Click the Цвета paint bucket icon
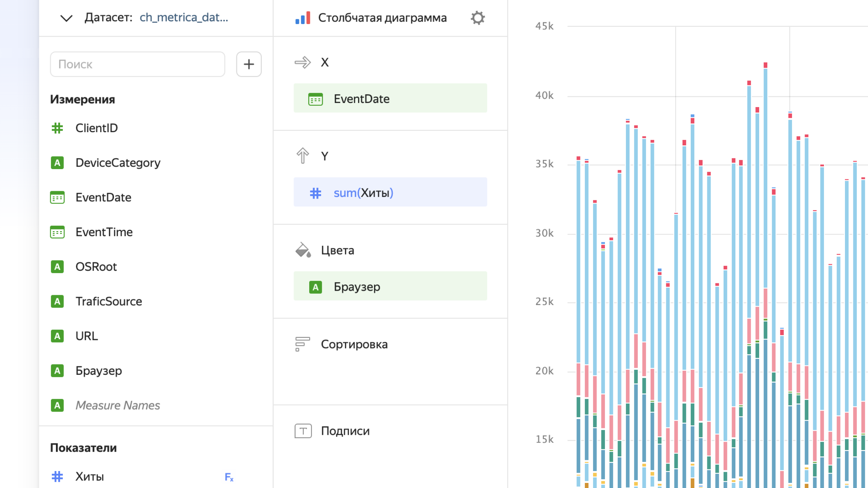 (303, 250)
